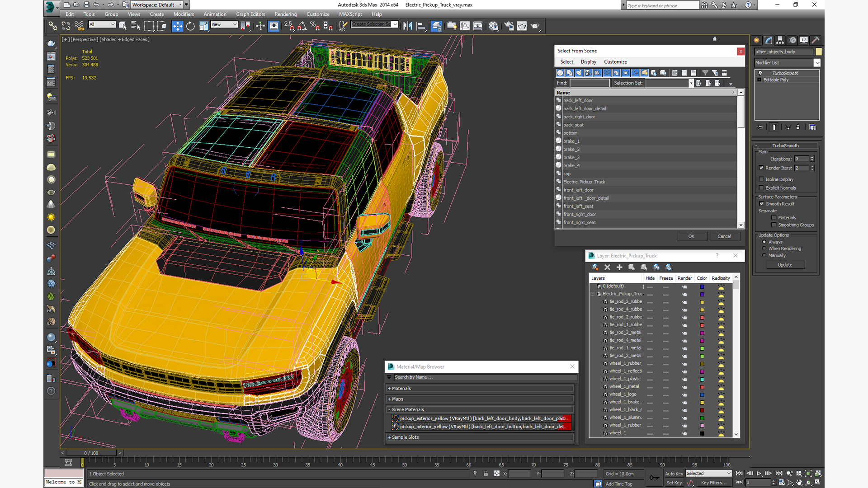
Task: Enable Explicit Normals checkbox
Action: [762, 188]
